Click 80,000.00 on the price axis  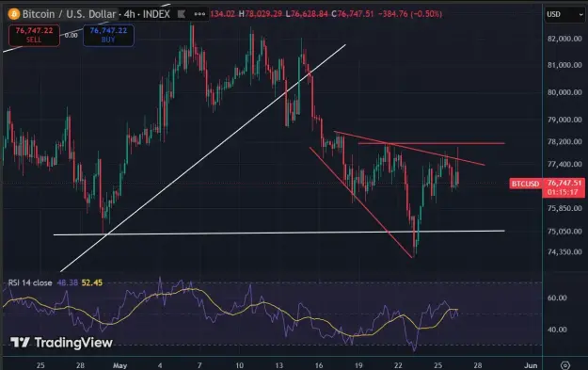(564, 92)
